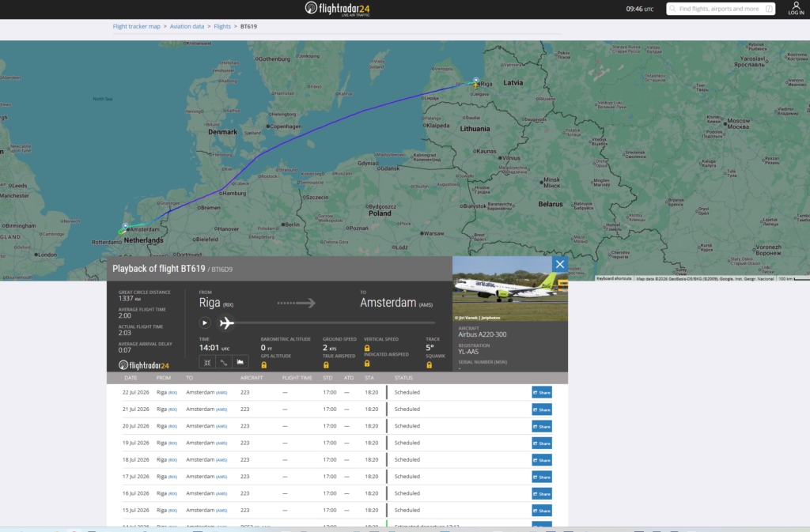This screenshot has width=810, height=532.
Task: Select registration YL-AAS text
Action: coord(468,352)
